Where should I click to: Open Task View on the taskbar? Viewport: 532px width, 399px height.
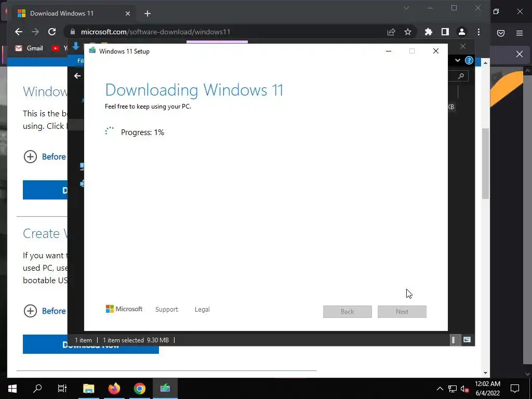tap(62, 388)
